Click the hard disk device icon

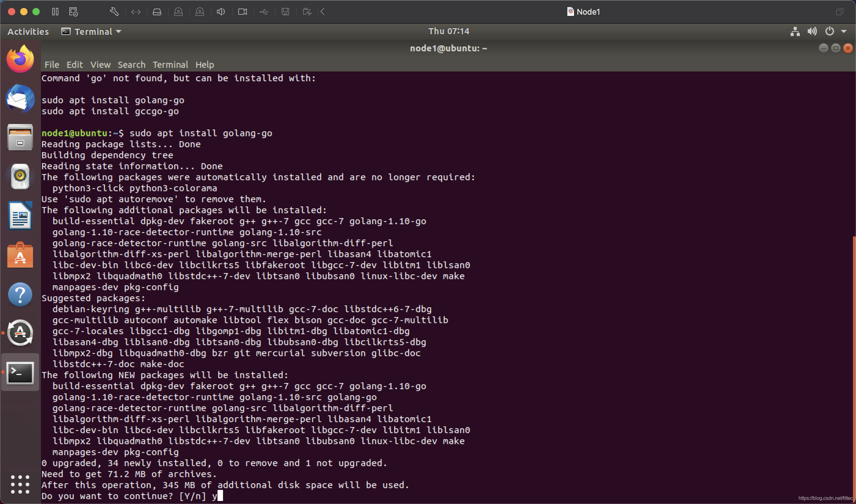click(157, 12)
